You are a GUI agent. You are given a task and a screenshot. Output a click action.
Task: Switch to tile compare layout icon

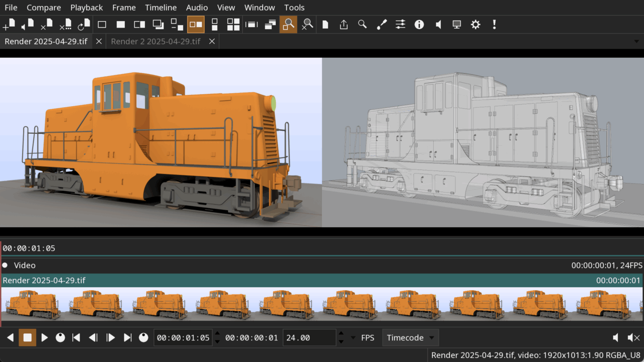233,24
